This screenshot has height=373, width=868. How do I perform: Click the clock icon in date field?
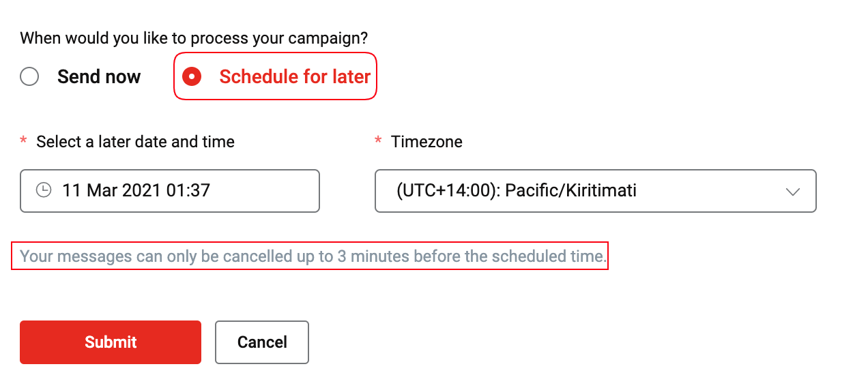pyautogui.click(x=44, y=190)
